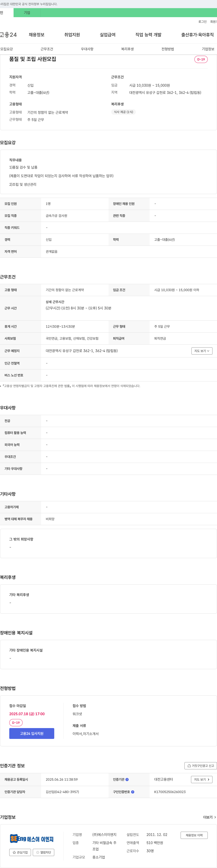
Task: Click the job title 품질 및 조립 사원모집
Action: [33, 59]
